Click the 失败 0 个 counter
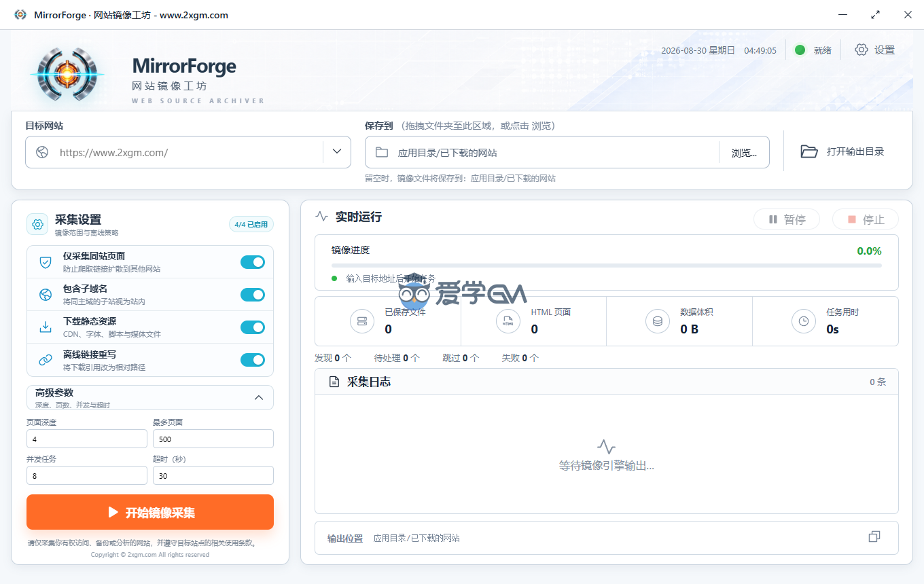This screenshot has height=584, width=924. [x=520, y=357]
